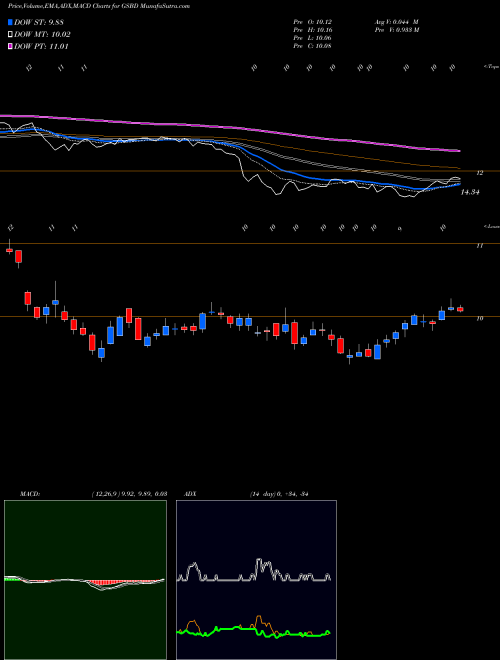Click the 'Avg V: 0.944 M' volume value
The width and height of the screenshot is (500, 660).
click(396, 22)
